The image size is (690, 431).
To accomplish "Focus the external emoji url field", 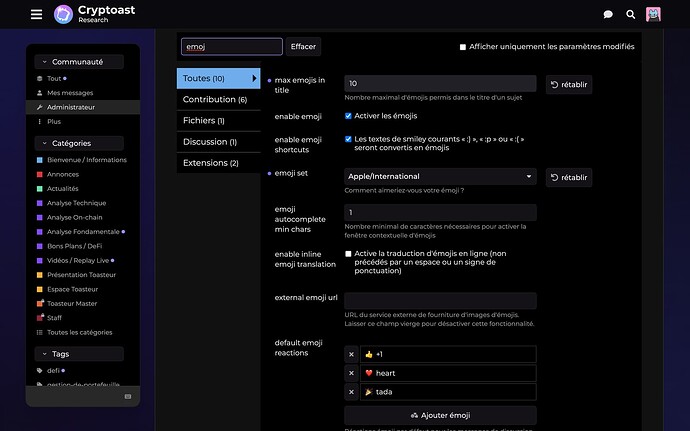I will tap(440, 301).
